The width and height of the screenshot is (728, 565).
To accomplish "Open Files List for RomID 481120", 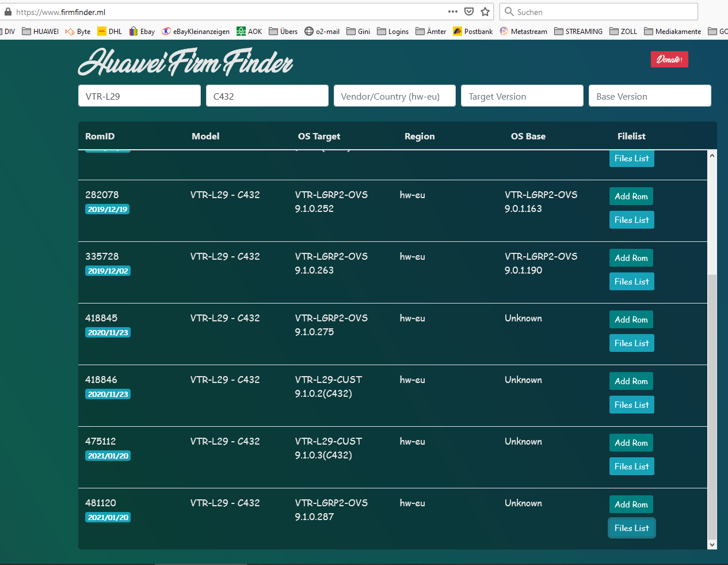I will tap(632, 528).
